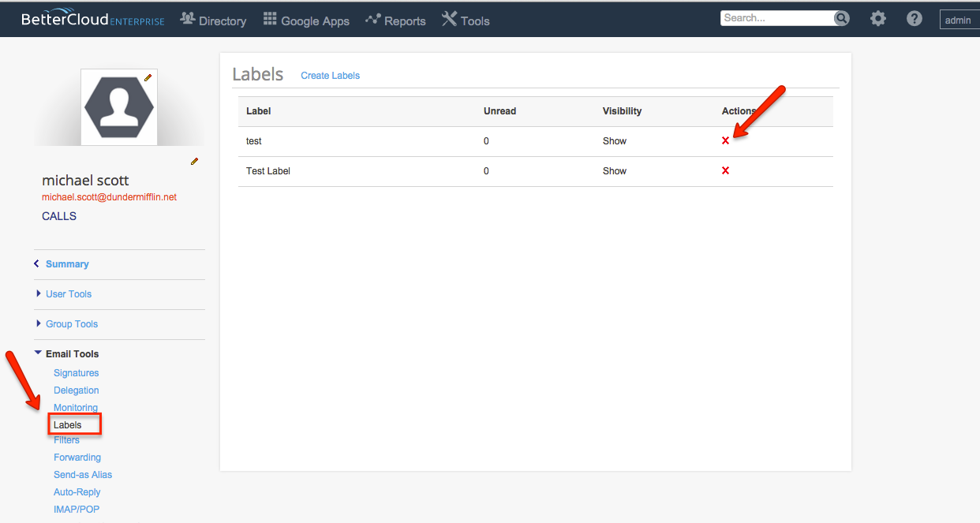Edit profile photo with pencil icon

coord(148,77)
